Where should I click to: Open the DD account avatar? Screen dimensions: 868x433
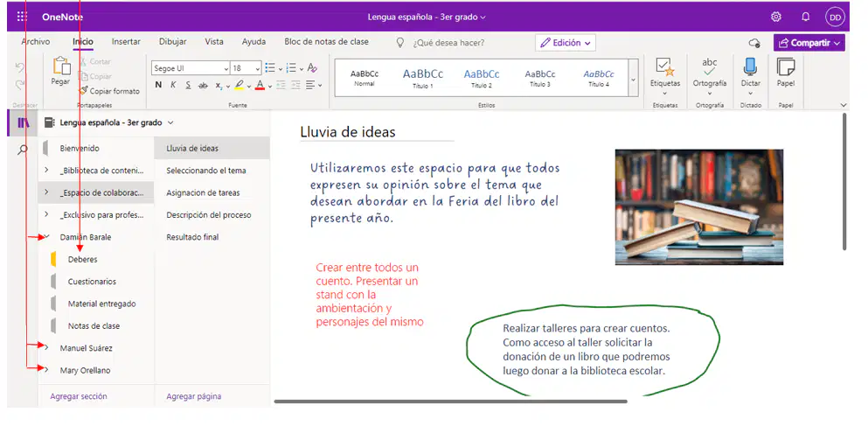tap(835, 17)
